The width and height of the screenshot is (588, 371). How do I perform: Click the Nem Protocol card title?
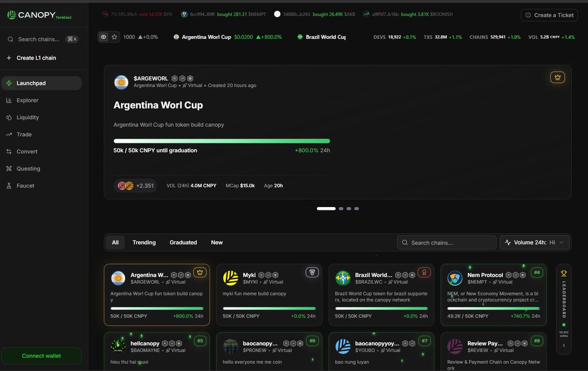(485, 275)
